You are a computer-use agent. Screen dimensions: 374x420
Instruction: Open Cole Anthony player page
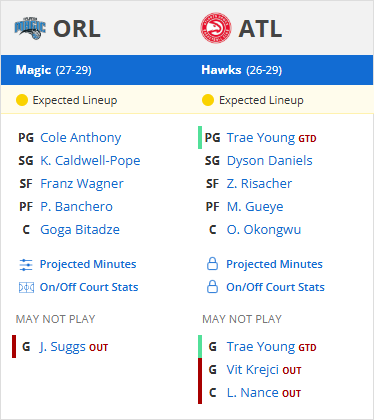tap(81, 138)
